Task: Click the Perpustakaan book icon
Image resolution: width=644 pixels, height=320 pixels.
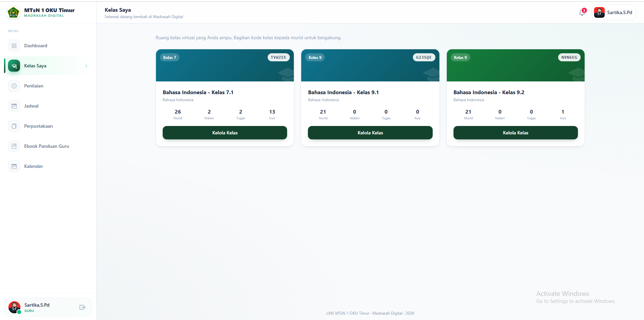Action: pyautogui.click(x=14, y=126)
